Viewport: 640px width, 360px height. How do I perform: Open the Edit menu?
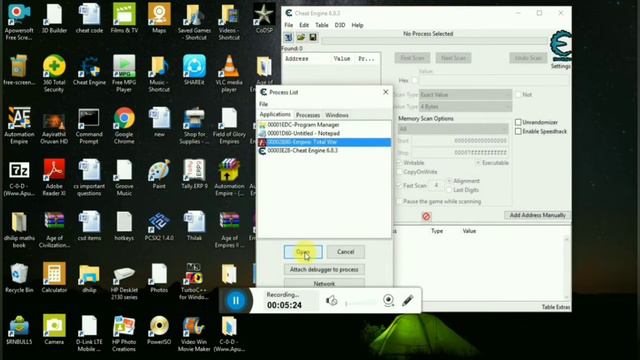point(304,25)
